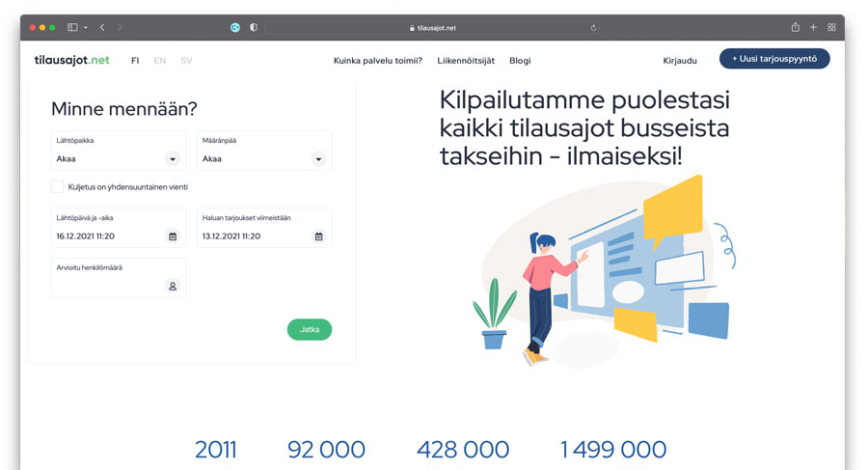Open the sidebar menu chevron in Safari
This screenshot has width=868, height=470.
pyautogui.click(x=85, y=28)
